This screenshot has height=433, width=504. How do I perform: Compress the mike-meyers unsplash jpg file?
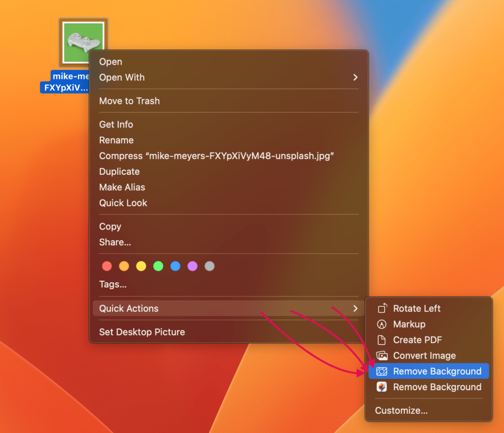point(228,156)
